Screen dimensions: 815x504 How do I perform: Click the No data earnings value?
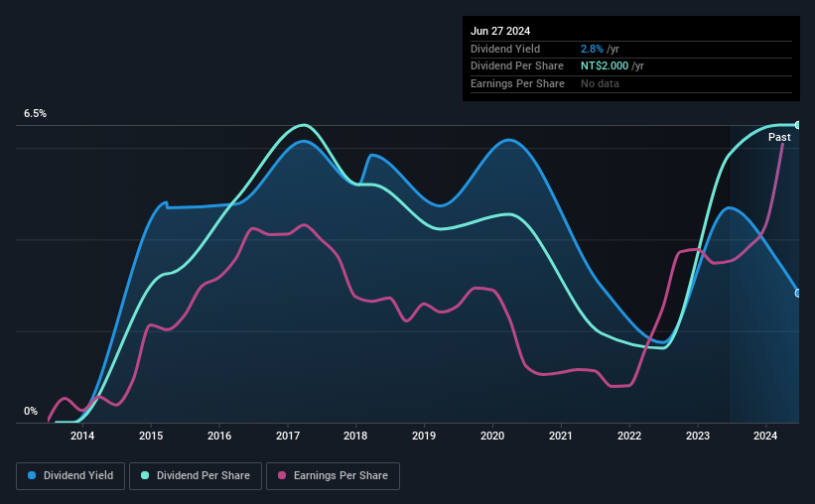click(600, 83)
